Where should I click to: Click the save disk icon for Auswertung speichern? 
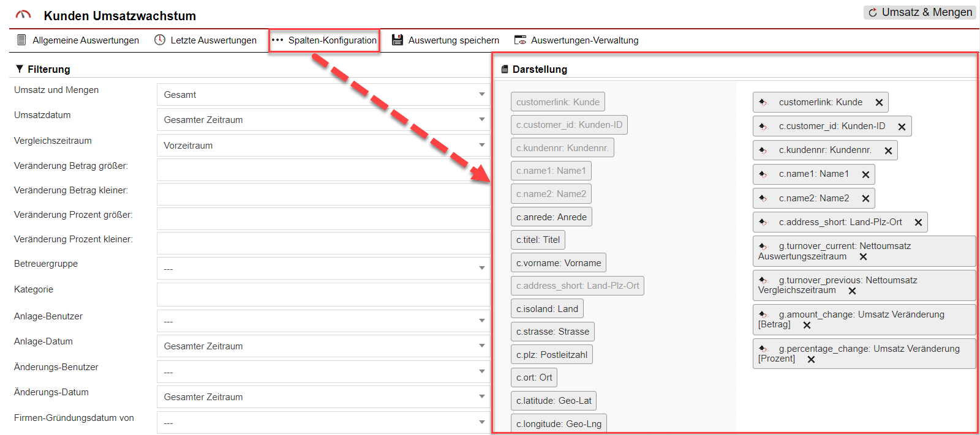pyautogui.click(x=398, y=40)
